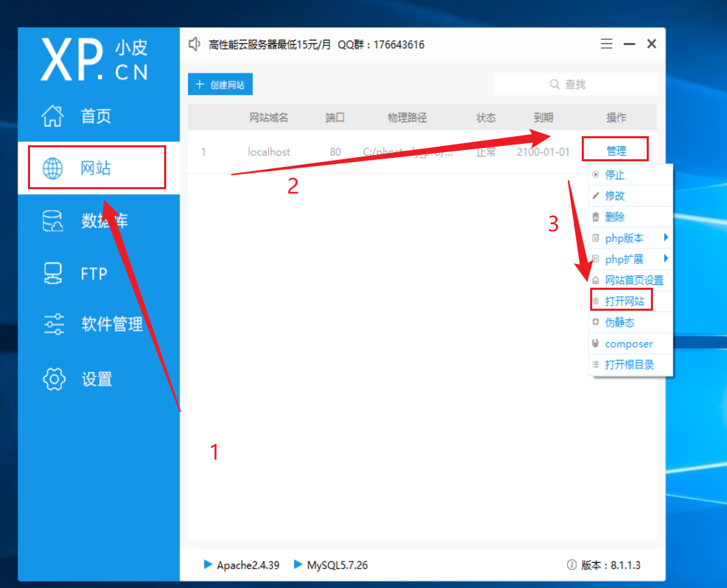This screenshot has height=588, width=727.
Task: Click the speaker announcement icon
Action: click(x=194, y=45)
